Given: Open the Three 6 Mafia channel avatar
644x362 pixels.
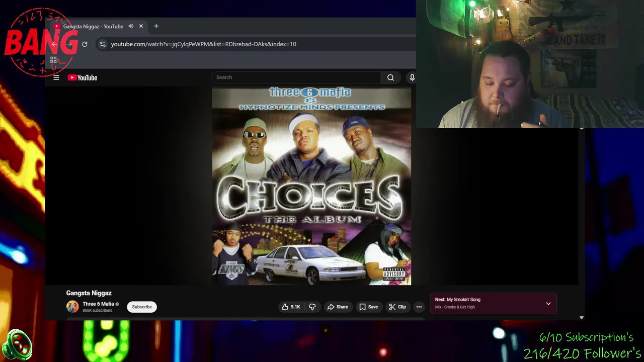Looking at the screenshot, I should [x=72, y=307].
